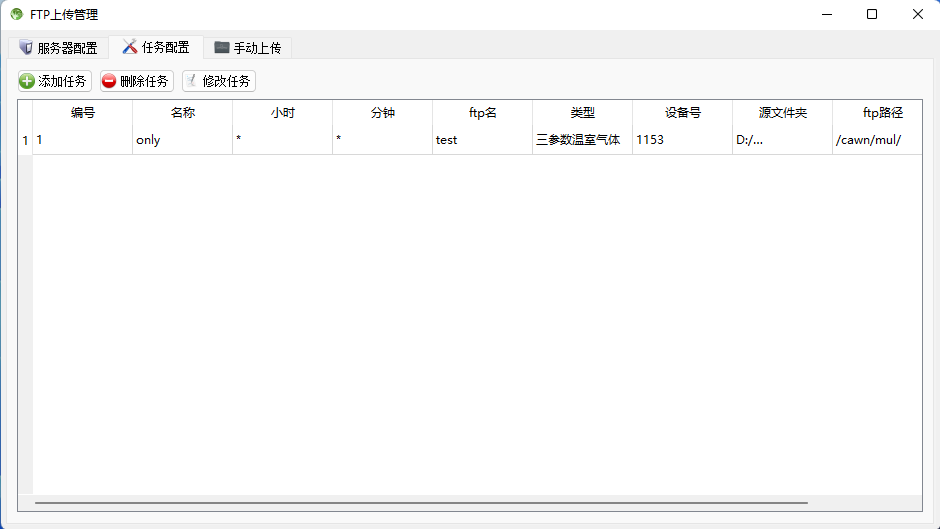The image size is (940, 529).
Task: Maximize the FTP上传管理 window
Action: pos(872,14)
